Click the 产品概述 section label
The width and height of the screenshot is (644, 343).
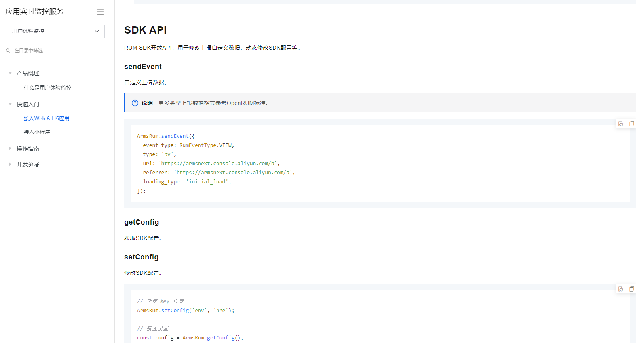pos(28,73)
